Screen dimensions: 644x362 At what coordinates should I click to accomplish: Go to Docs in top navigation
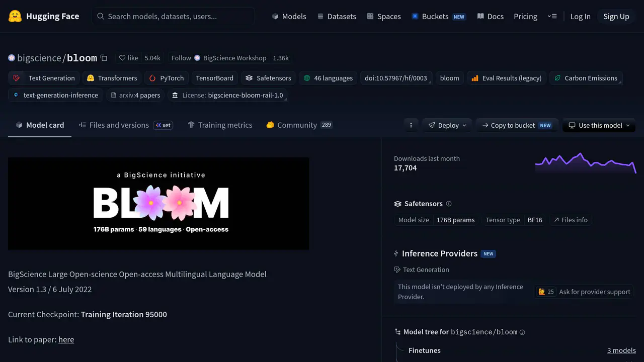491,16
